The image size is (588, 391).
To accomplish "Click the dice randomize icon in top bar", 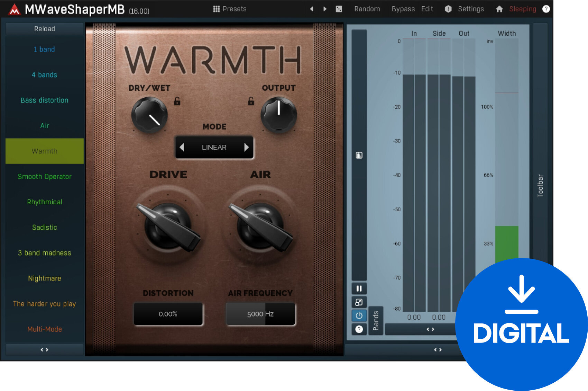I will point(339,9).
